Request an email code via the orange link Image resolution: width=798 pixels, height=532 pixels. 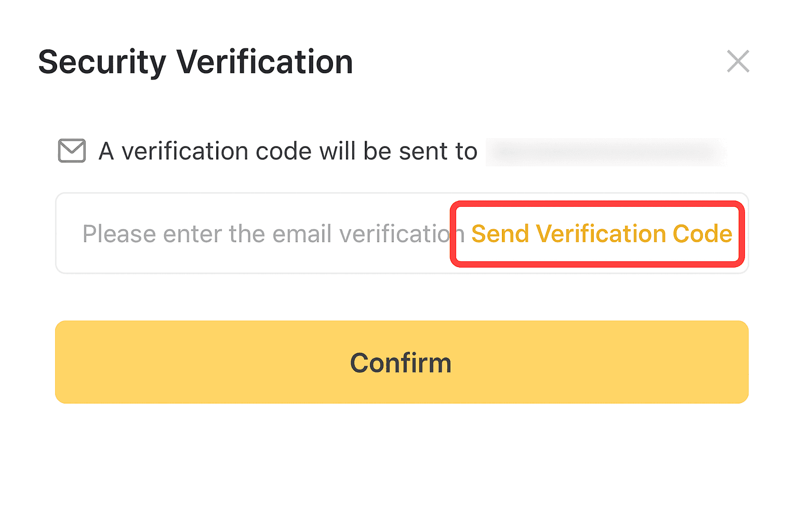(601, 234)
